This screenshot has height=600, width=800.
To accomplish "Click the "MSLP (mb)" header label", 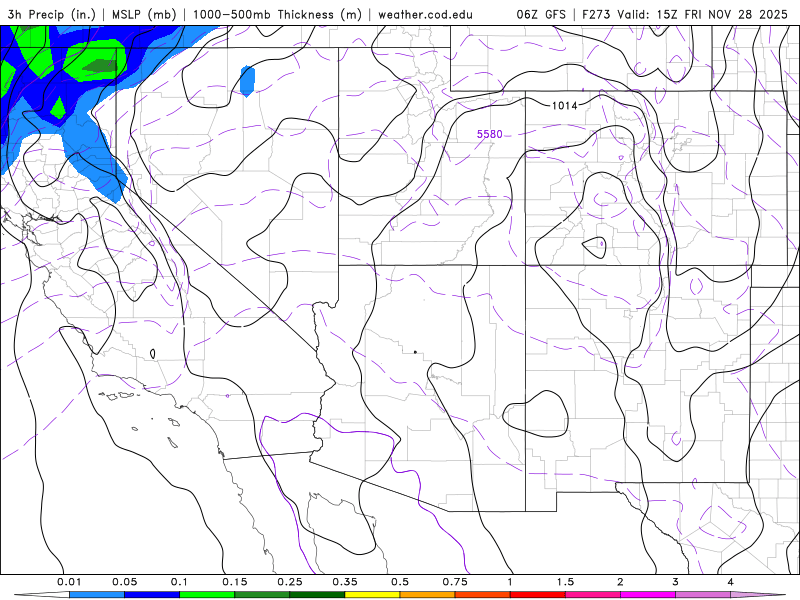I will tap(144, 14).
